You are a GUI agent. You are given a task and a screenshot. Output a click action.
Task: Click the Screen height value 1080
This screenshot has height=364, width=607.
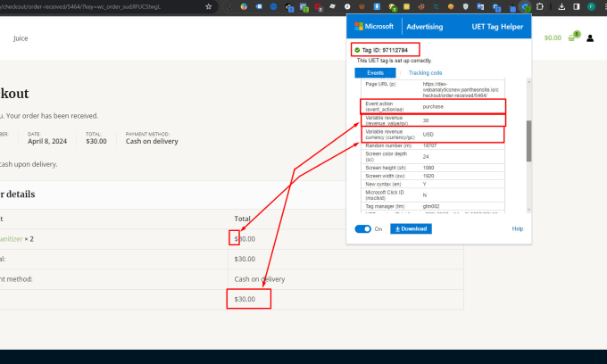click(428, 168)
